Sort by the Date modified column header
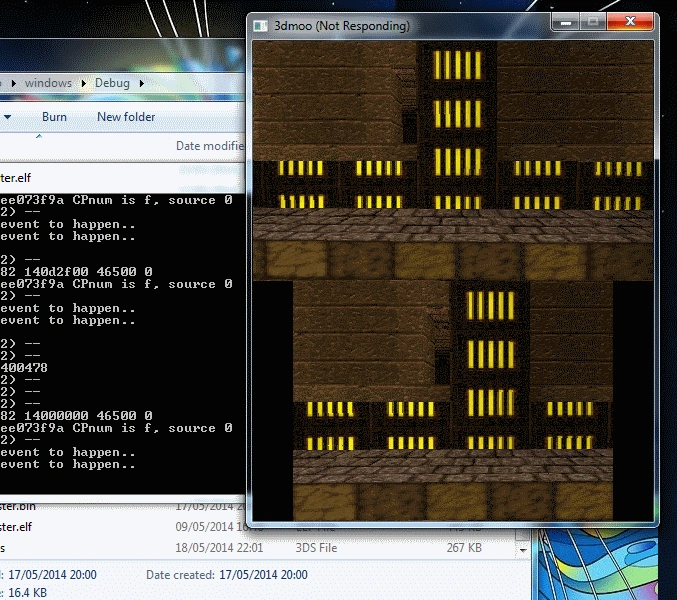This screenshot has width=677, height=600. (209, 146)
